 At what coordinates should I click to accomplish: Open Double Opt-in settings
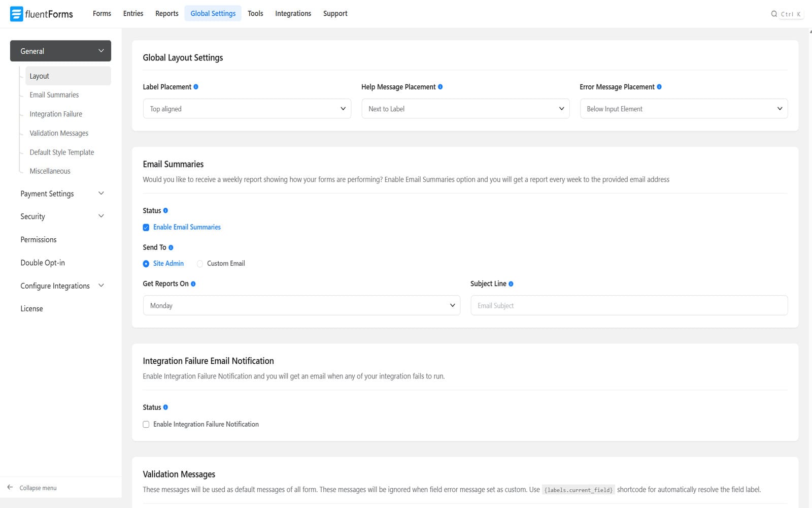pyautogui.click(x=43, y=263)
